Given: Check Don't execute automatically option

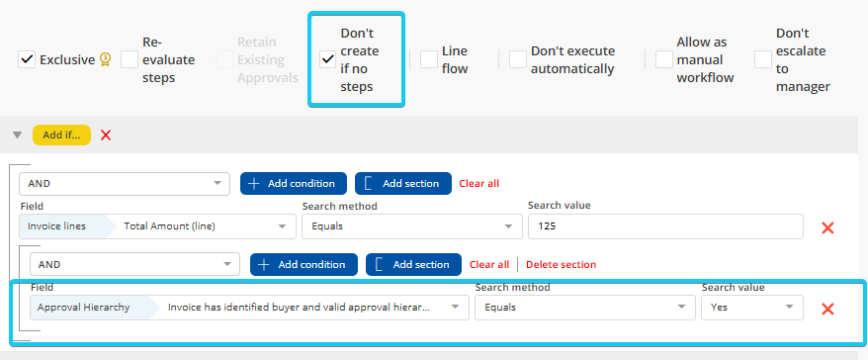Looking at the screenshot, I should point(518,59).
